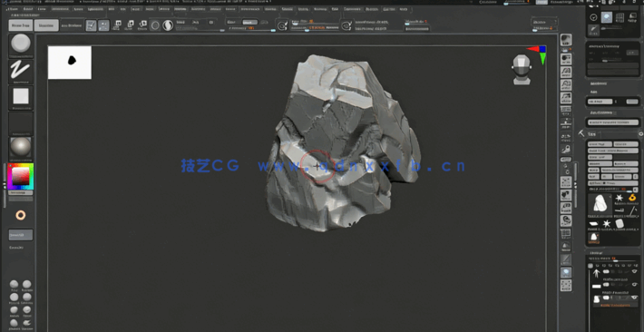The height and width of the screenshot is (332, 644).
Task: Adjust the slider above the subtool list
Action: coord(613,260)
